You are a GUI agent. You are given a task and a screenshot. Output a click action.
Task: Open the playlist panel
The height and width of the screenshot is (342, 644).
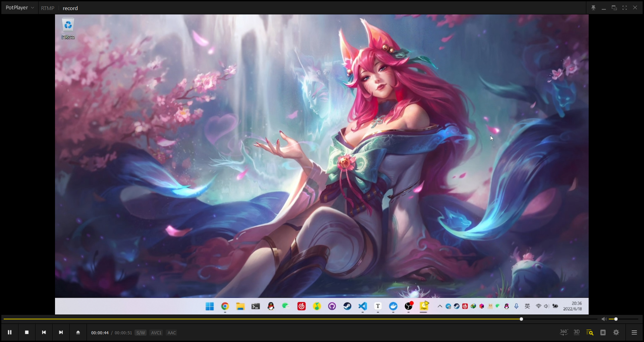(x=603, y=332)
